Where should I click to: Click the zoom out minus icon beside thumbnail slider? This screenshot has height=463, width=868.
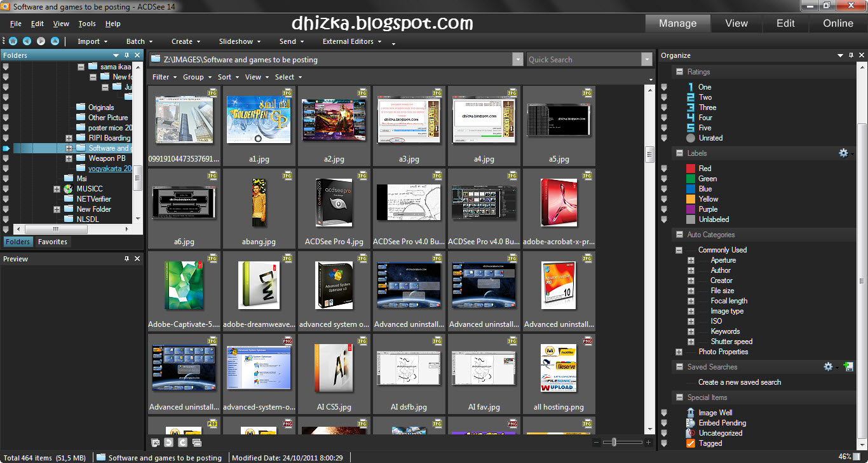click(x=596, y=442)
